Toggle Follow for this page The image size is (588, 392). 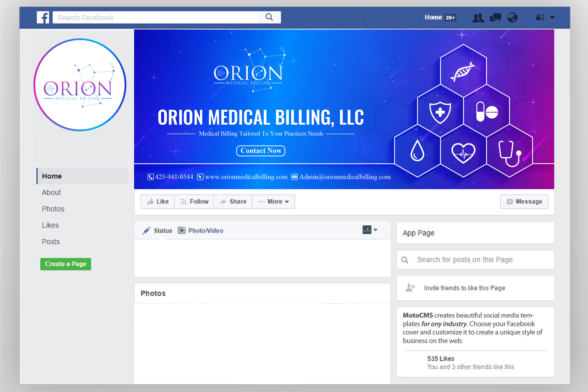pos(194,202)
